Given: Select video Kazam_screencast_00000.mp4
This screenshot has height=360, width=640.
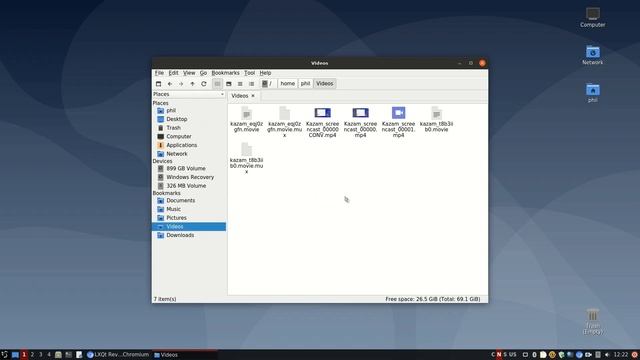Looking at the screenshot, I should point(360,122).
